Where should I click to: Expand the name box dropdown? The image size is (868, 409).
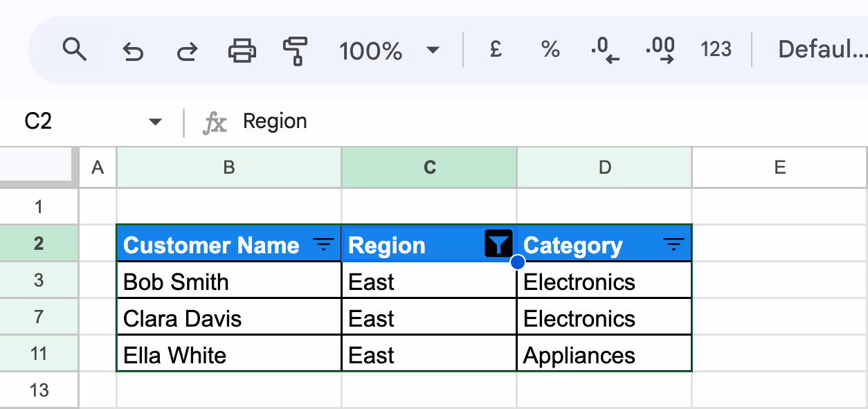(155, 121)
